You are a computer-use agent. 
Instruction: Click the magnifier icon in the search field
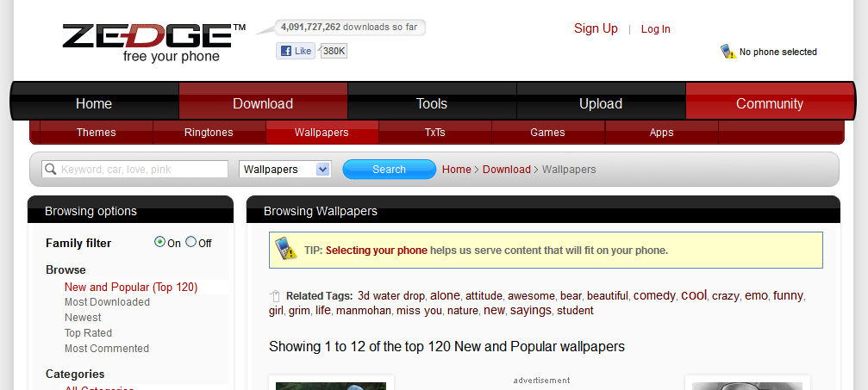tap(50, 170)
